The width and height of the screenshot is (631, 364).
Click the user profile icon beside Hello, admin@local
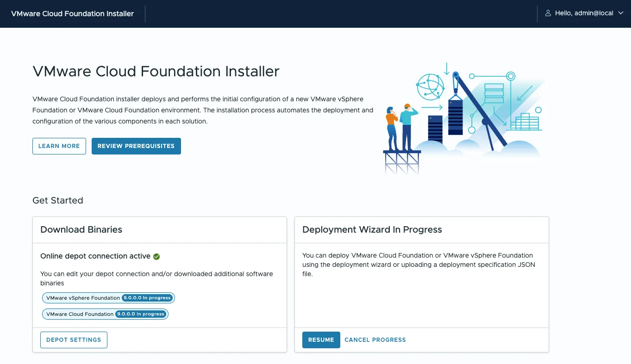(548, 13)
